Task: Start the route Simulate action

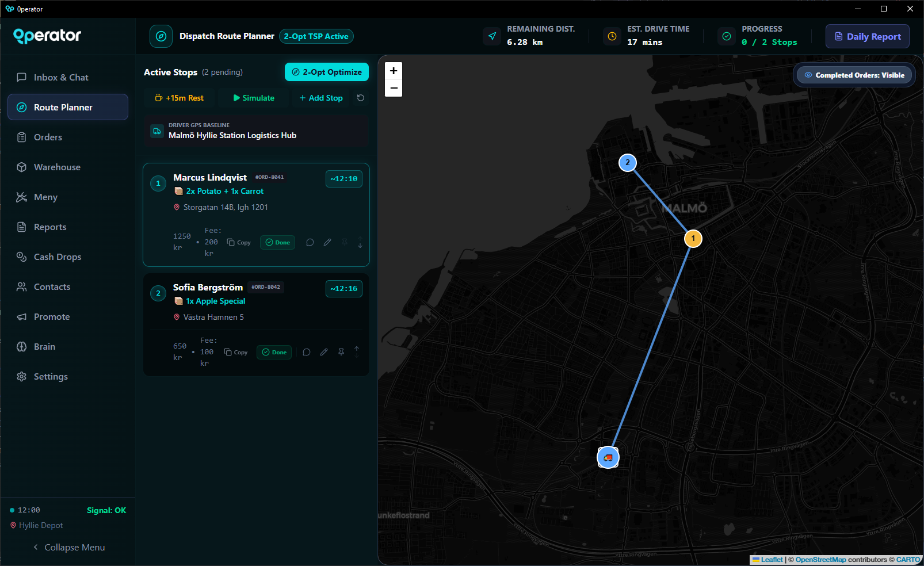Action: click(x=254, y=98)
